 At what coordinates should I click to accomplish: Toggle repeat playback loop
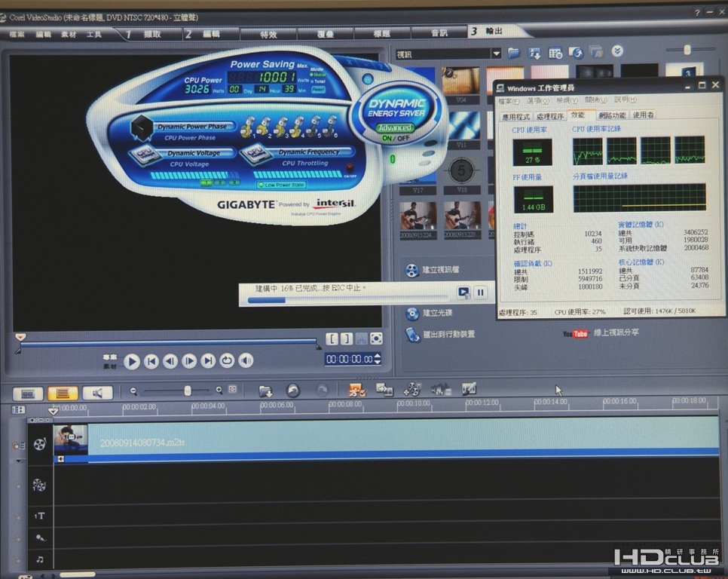227,361
